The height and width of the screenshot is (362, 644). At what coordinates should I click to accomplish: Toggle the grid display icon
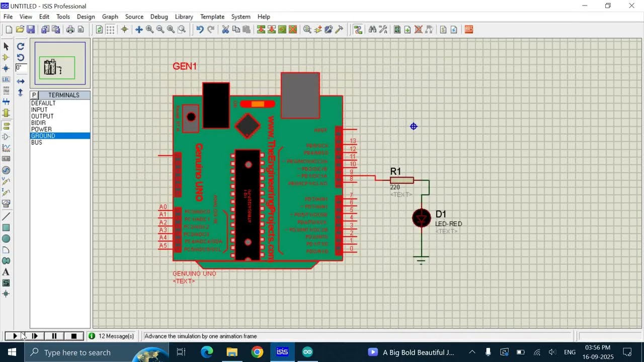click(x=110, y=30)
